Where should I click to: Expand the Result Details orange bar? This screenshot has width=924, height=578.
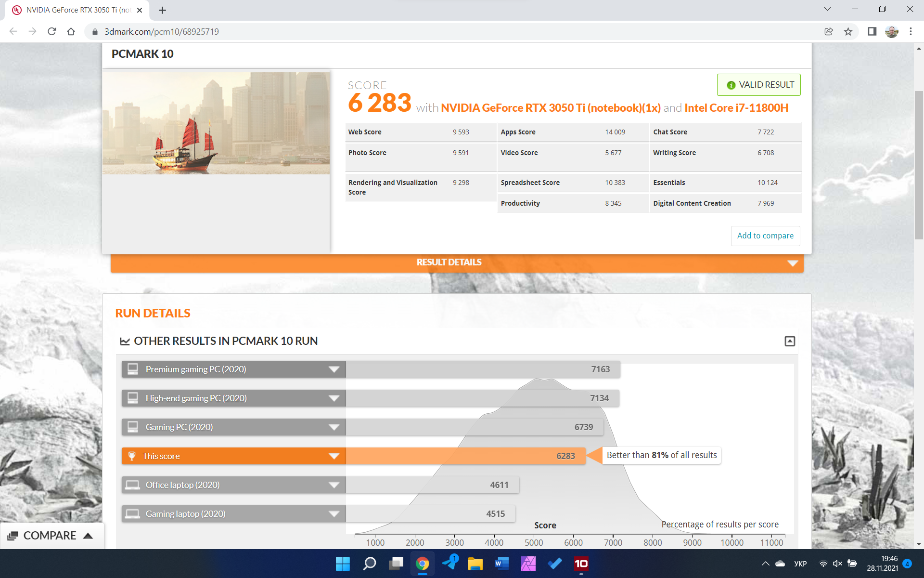point(457,263)
